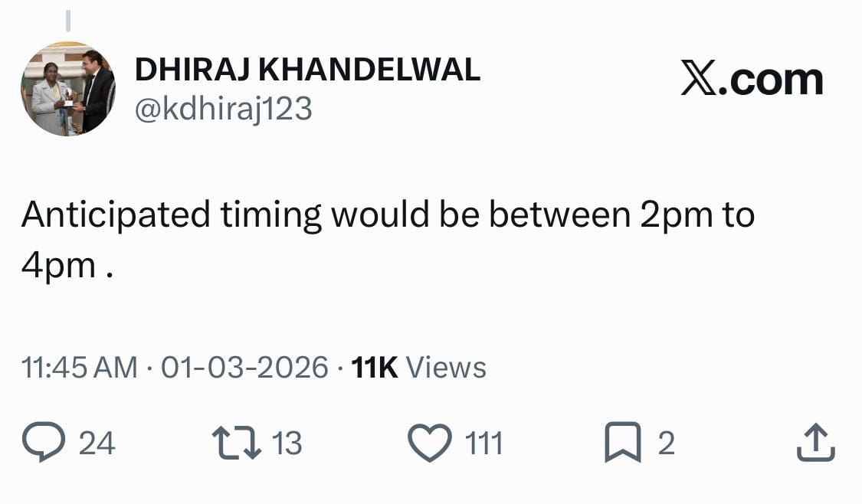The image size is (862, 504).
Task: Click the word Views beside 11K
Action: coord(446,368)
